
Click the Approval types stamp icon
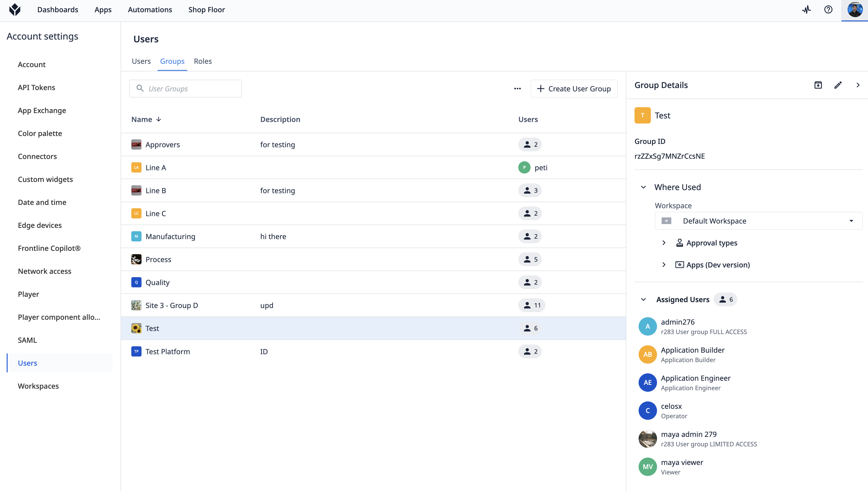point(680,243)
